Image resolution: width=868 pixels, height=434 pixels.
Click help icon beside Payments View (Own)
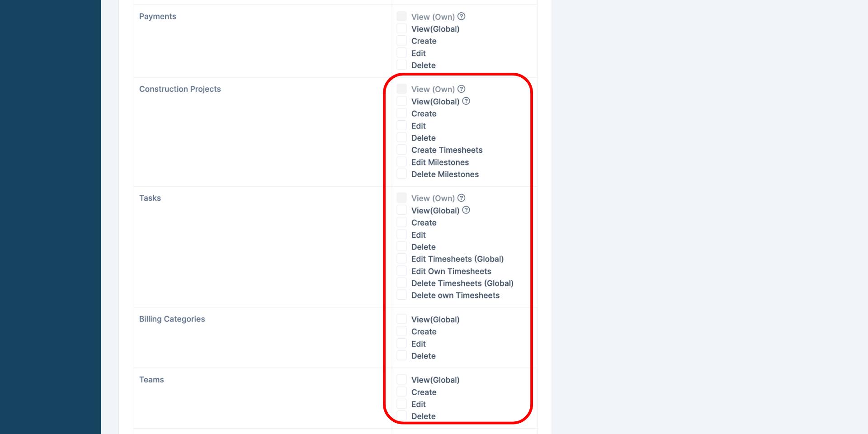click(461, 16)
